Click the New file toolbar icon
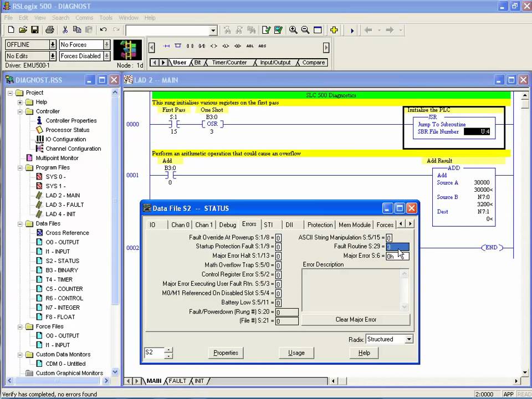 (x=11, y=30)
